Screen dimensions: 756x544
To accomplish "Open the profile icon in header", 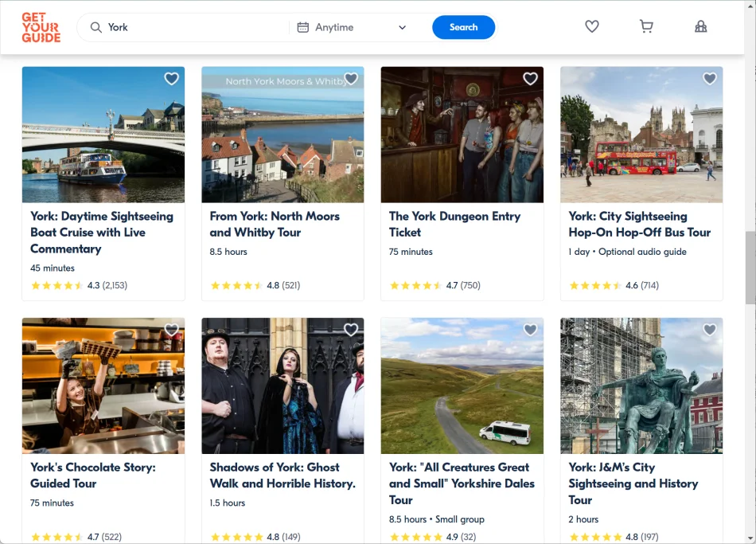I will tap(700, 27).
